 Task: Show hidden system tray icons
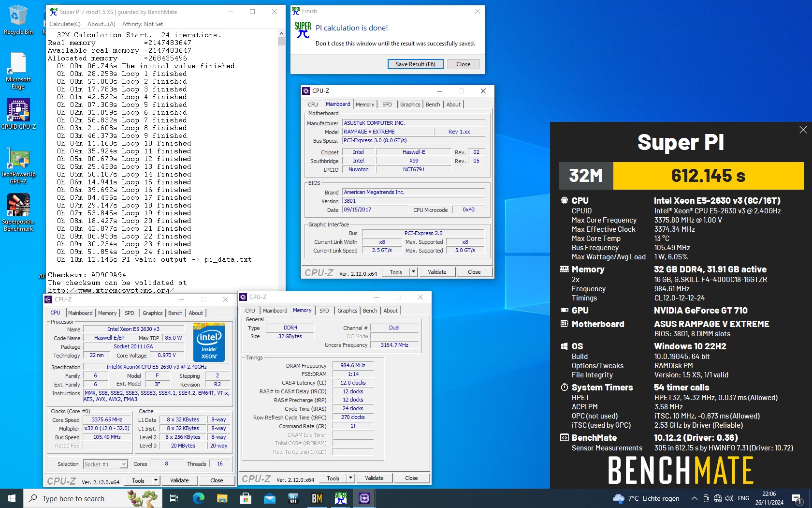tap(694, 498)
